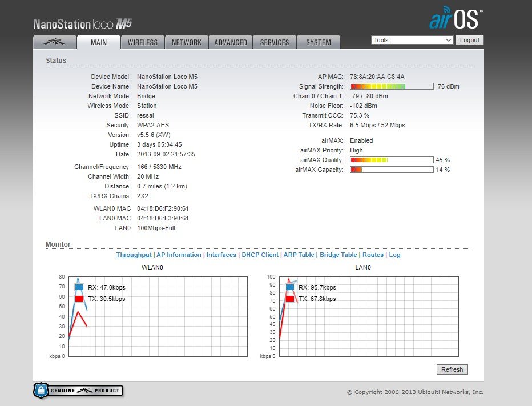
Task: Switch to the NETWORK tab
Action: coord(187,42)
